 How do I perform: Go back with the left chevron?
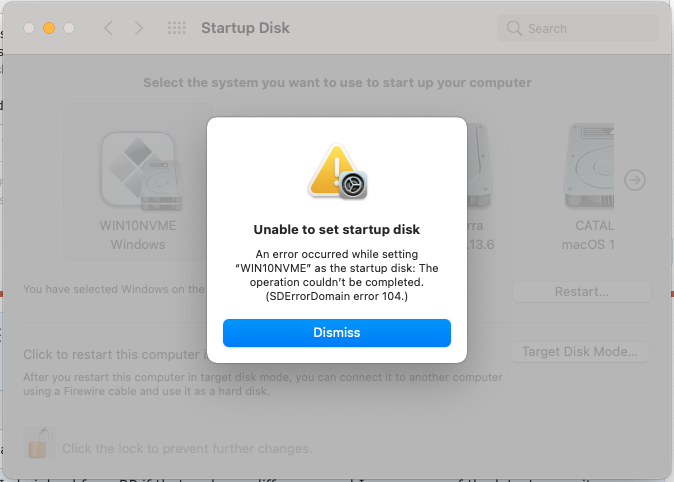click(108, 28)
